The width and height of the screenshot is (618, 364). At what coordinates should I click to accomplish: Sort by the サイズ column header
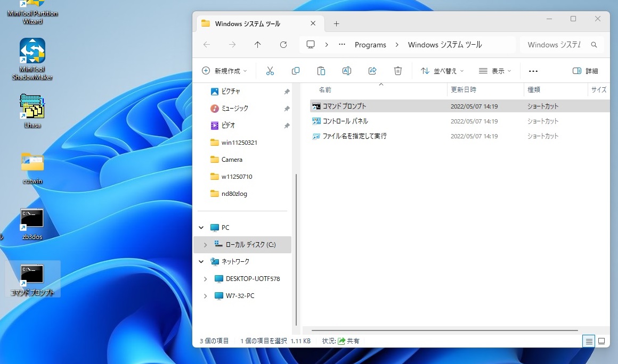[x=599, y=90]
